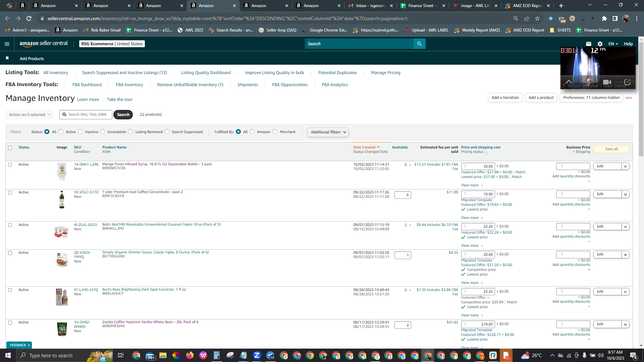This screenshot has height=362, width=644.
Task: Open the Chrome extensions puzzle icon
Action: [604, 18]
